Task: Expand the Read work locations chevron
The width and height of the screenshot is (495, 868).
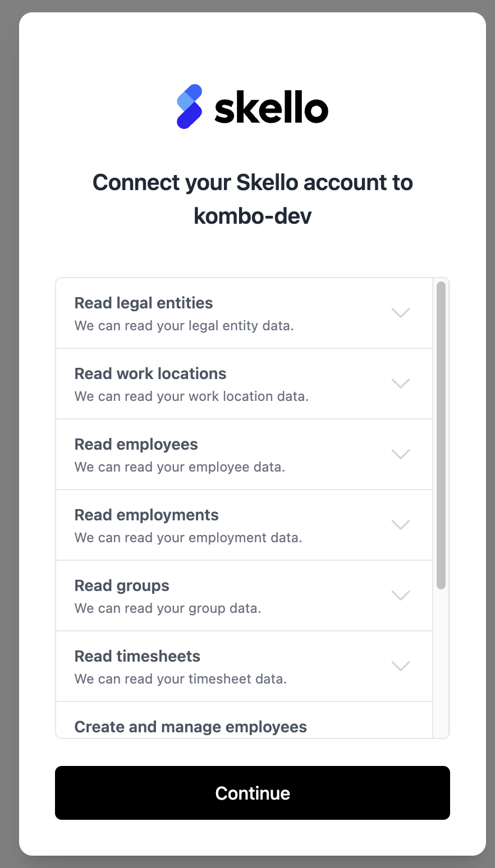Action: pos(401,384)
